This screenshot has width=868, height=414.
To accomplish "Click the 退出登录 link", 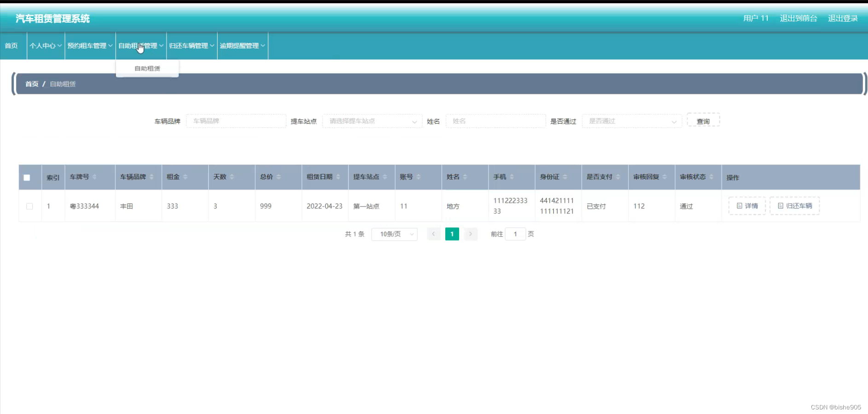I will [843, 18].
